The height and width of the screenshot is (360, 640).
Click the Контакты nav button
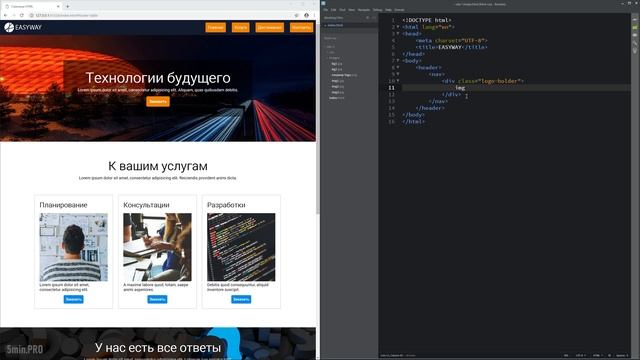click(x=301, y=27)
